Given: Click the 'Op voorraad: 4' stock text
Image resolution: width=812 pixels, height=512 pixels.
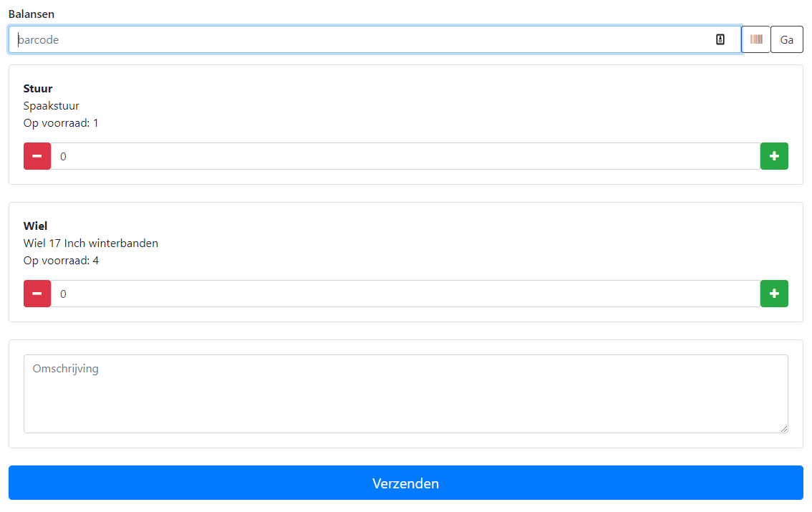Looking at the screenshot, I should point(61,261).
